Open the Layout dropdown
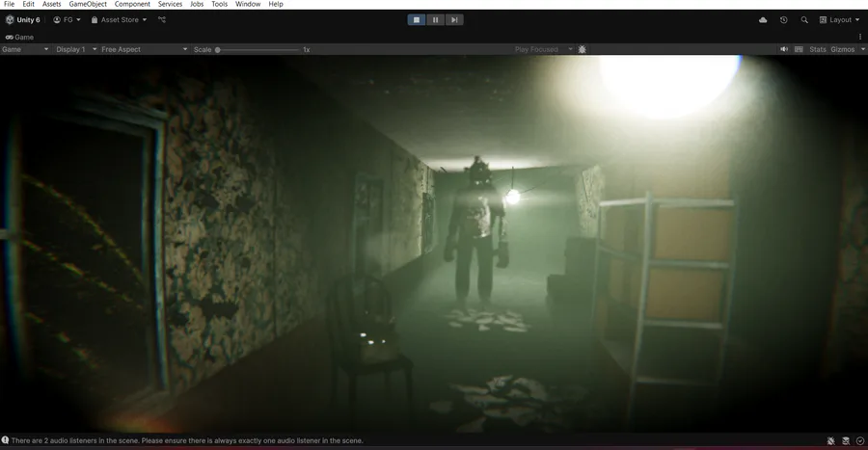The width and height of the screenshot is (868, 450). [x=840, y=20]
